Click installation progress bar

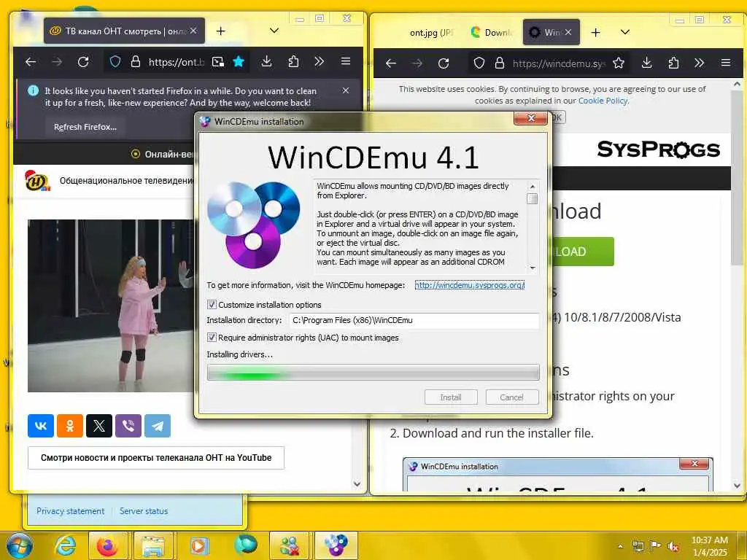pyautogui.click(x=373, y=373)
